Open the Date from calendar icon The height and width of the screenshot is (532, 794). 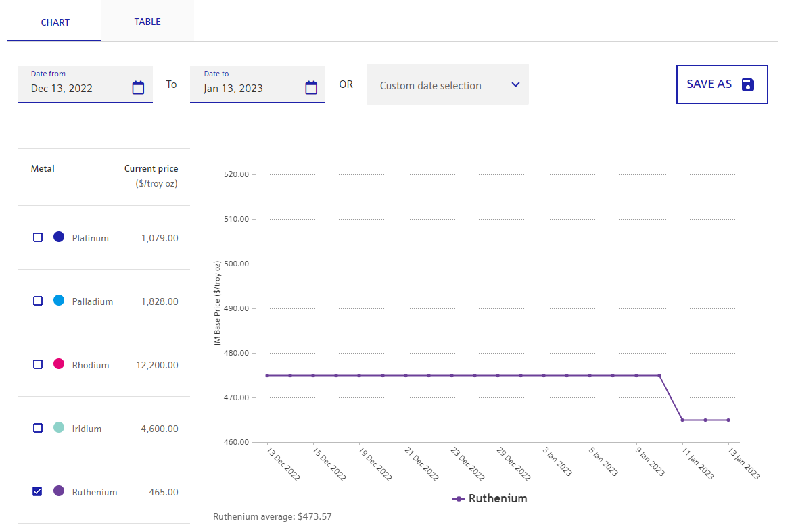pyautogui.click(x=138, y=88)
